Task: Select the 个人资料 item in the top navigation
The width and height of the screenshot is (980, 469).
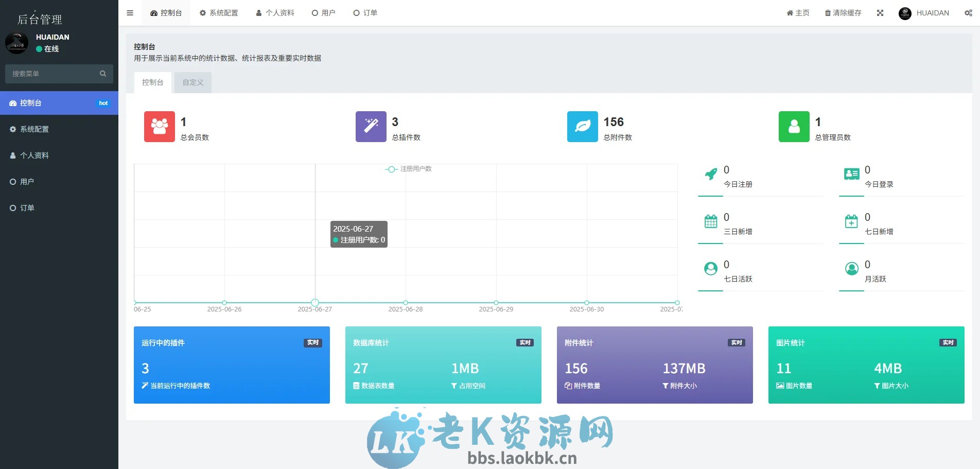Action: click(275, 12)
